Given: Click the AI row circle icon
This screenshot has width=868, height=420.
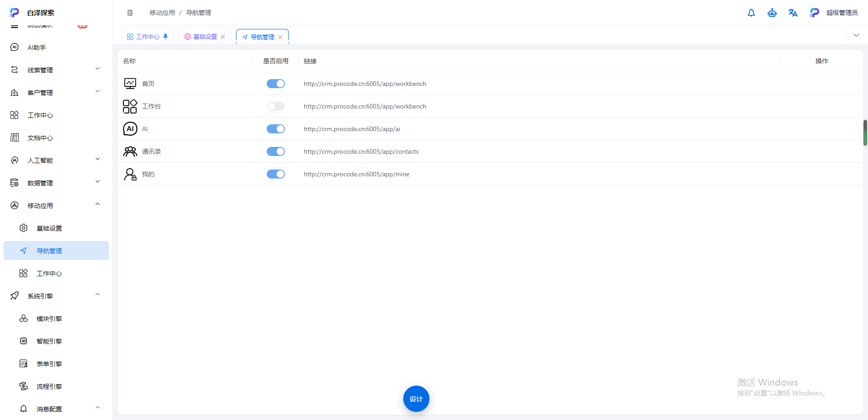Looking at the screenshot, I should pyautogui.click(x=130, y=129).
